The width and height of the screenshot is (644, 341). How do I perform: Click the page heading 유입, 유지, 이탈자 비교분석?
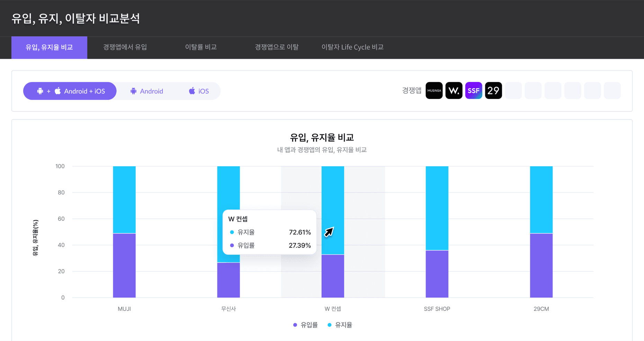pos(75,18)
